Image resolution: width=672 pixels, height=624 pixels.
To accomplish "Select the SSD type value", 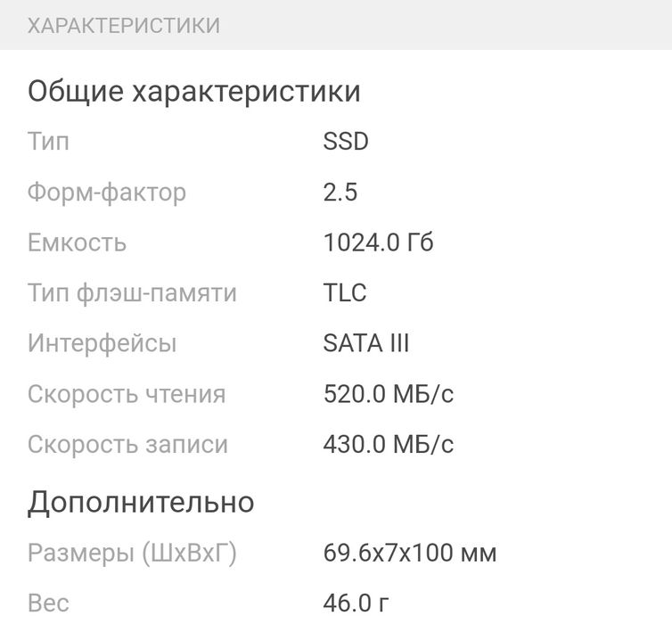I will pyautogui.click(x=345, y=141).
